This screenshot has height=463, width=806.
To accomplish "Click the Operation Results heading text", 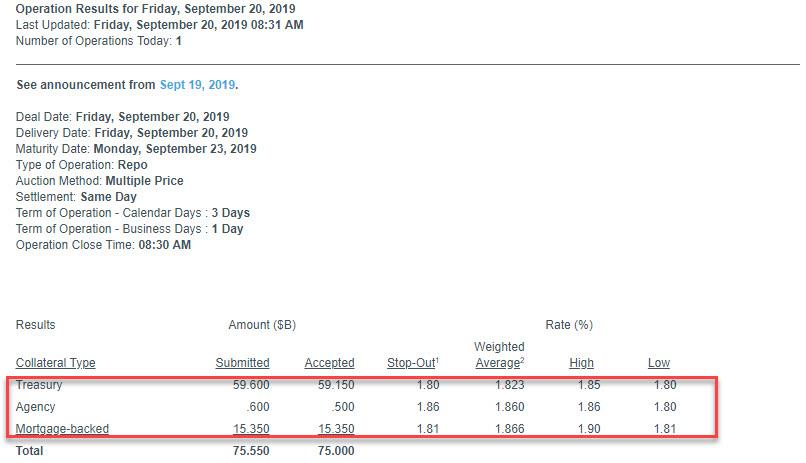I will 155,9.
